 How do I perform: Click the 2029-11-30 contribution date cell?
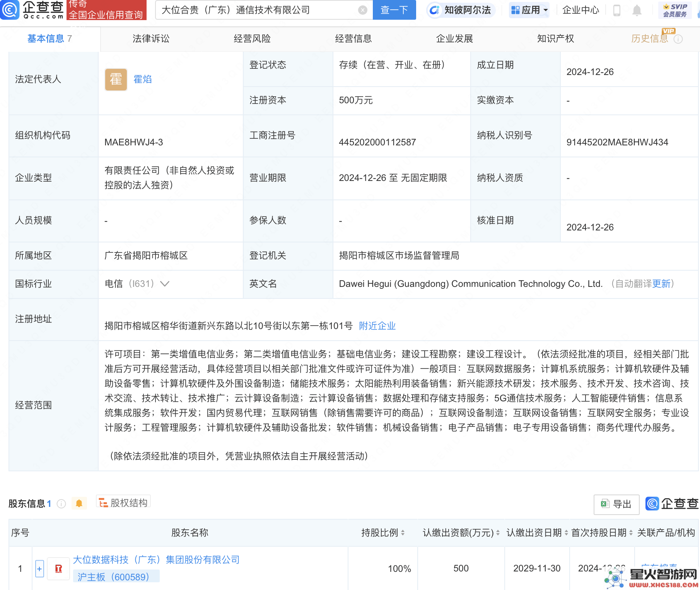537,568
